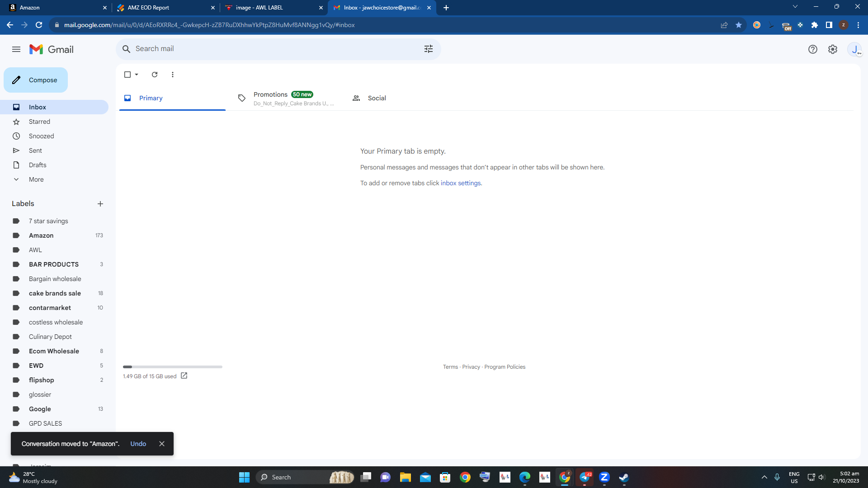The image size is (868, 488).
Task: Open the Snoozed folder
Action: (x=54, y=136)
